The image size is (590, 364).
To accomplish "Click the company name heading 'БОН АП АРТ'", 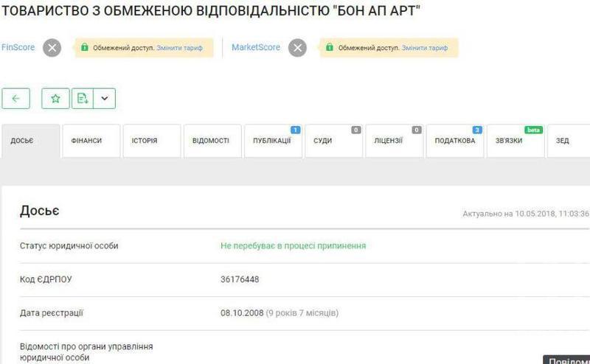I will tap(211, 11).
